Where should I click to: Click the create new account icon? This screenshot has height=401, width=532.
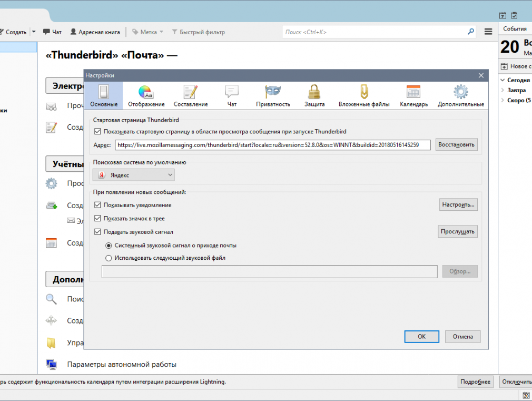[x=52, y=205]
